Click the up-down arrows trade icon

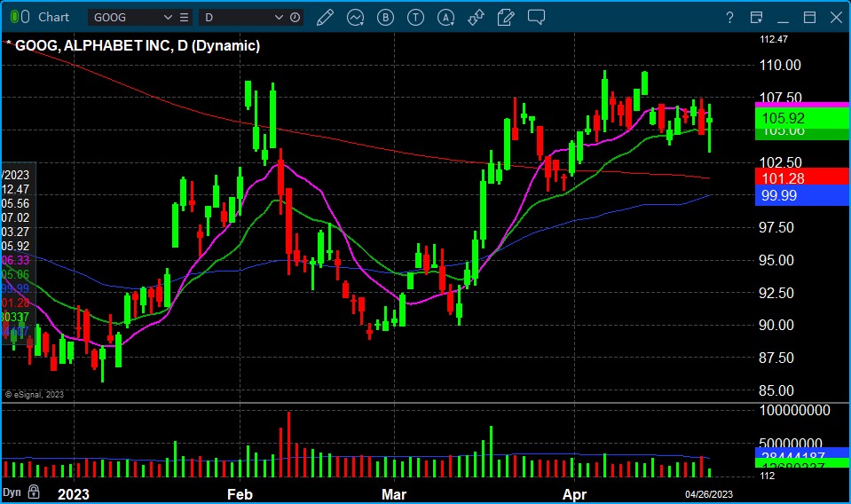coord(476,18)
